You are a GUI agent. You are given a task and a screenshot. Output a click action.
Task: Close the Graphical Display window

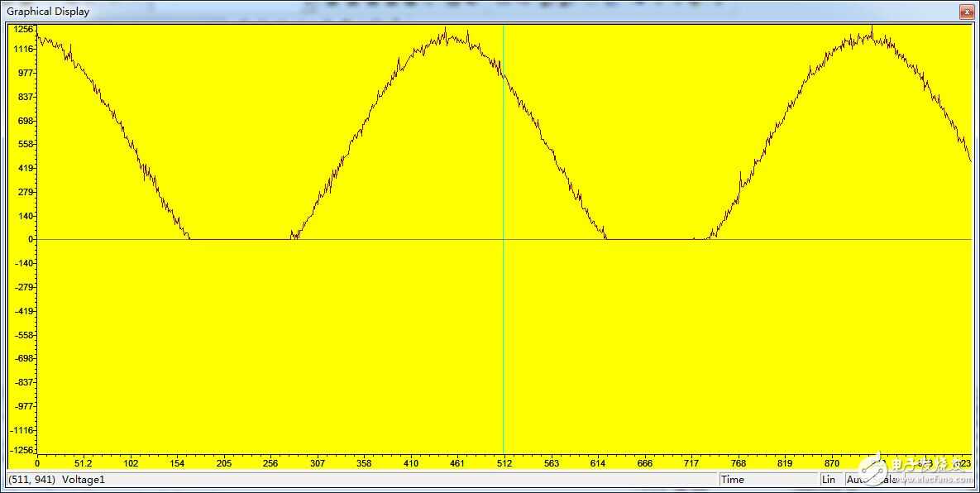[965, 12]
